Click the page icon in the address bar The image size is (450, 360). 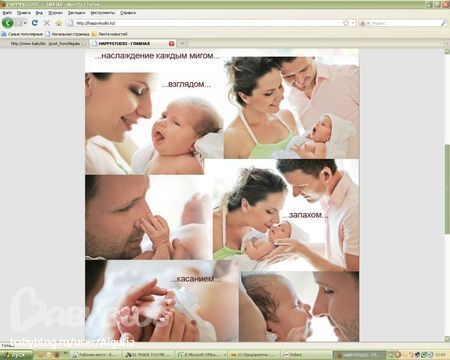(x=70, y=23)
